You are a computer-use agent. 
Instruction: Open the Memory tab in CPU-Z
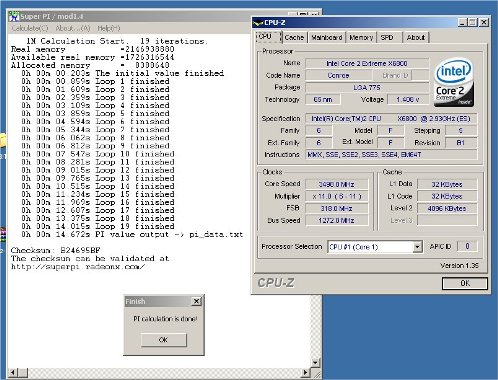coord(361,37)
